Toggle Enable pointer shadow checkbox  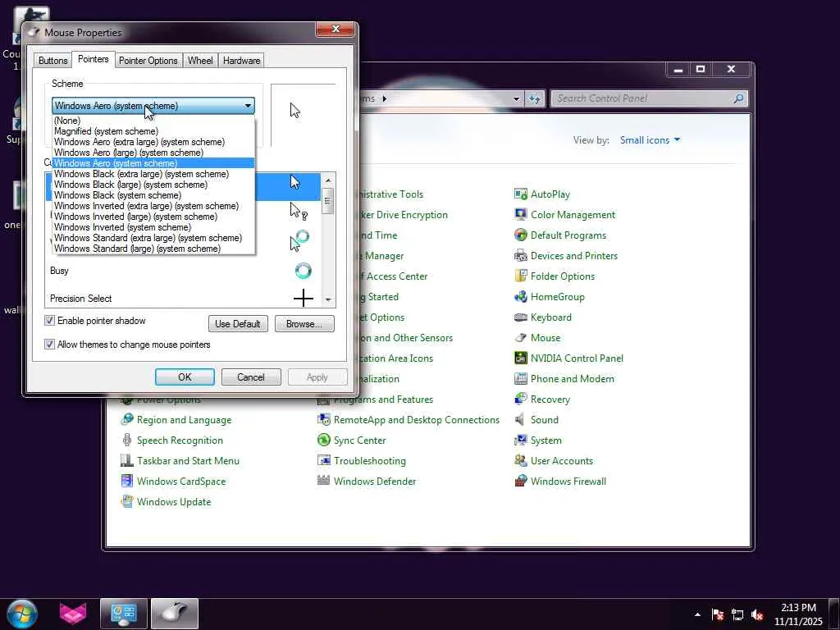click(x=49, y=321)
